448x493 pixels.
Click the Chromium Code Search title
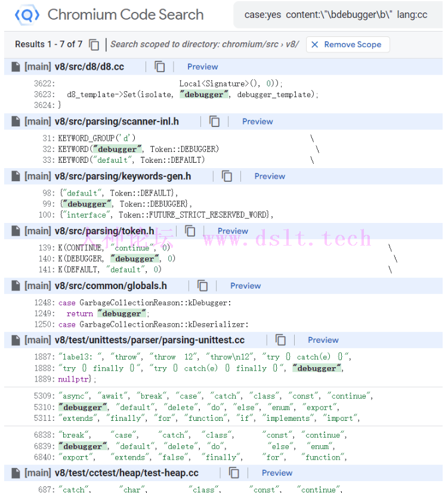[x=125, y=14]
